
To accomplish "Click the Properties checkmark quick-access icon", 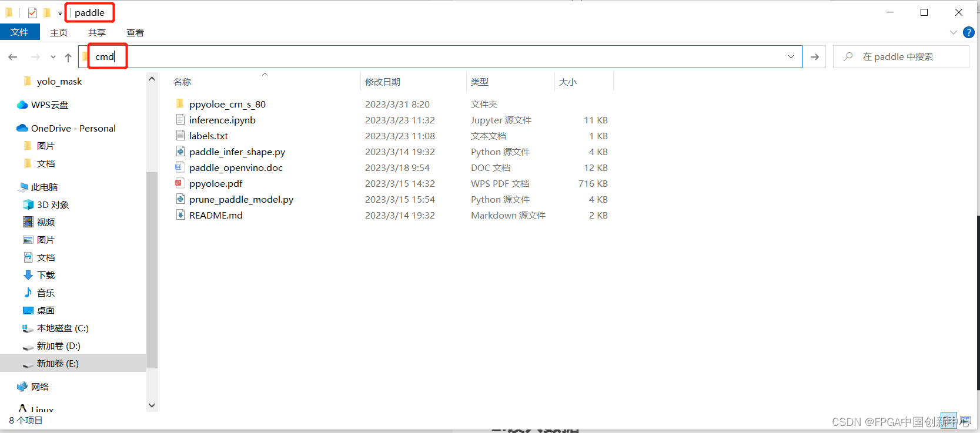I will click(32, 12).
